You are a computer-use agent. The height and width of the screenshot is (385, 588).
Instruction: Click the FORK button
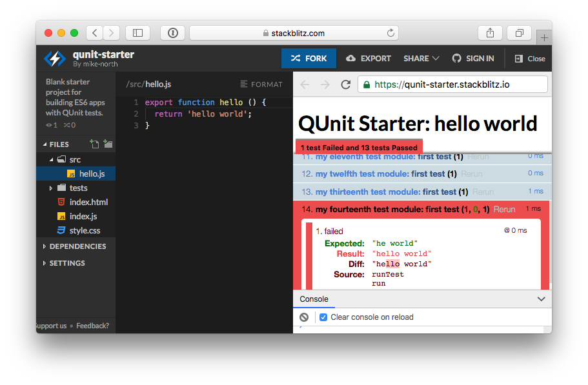(309, 58)
